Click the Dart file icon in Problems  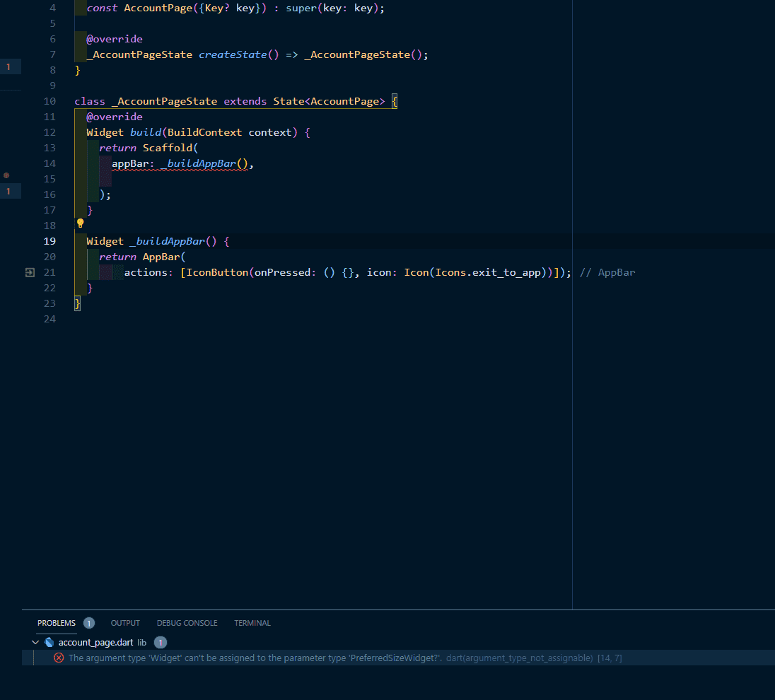[x=49, y=643]
